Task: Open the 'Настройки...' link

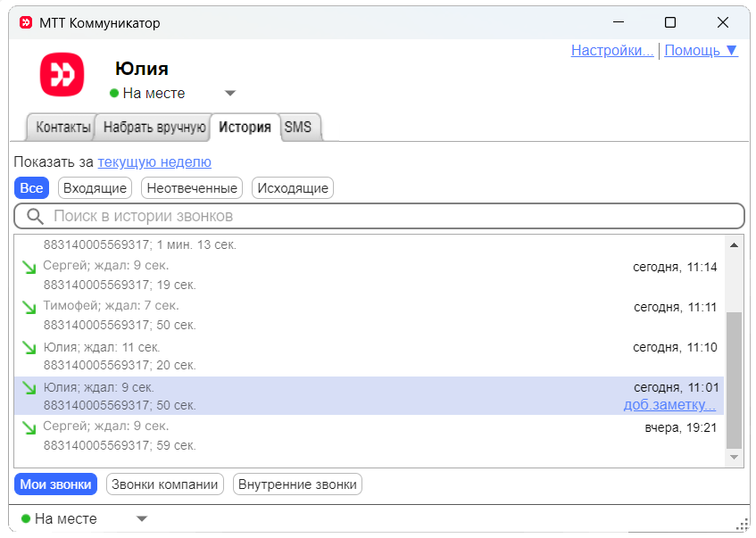Action: 612,51
